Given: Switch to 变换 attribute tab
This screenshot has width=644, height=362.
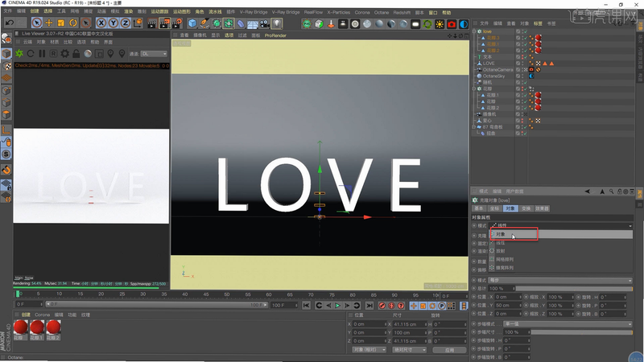Looking at the screenshot, I should (x=526, y=208).
